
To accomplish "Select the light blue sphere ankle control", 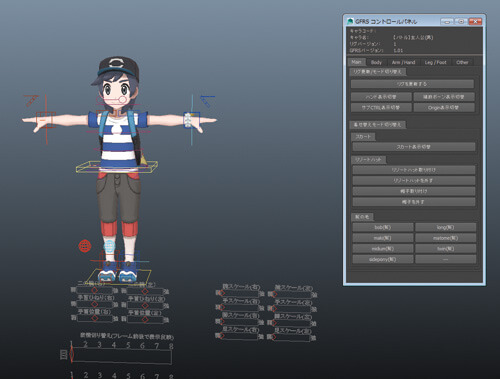I will (x=109, y=246).
